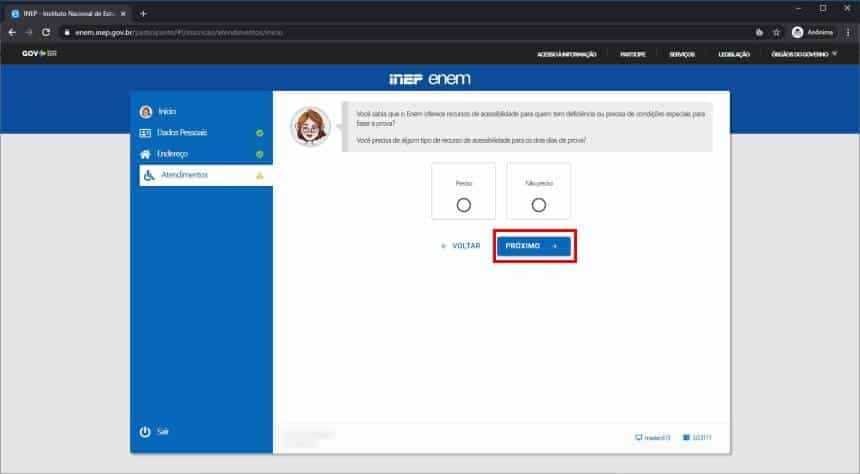The image size is (860, 474).
Task: Click the assistant avatar picture
Action: click(310, 126)
